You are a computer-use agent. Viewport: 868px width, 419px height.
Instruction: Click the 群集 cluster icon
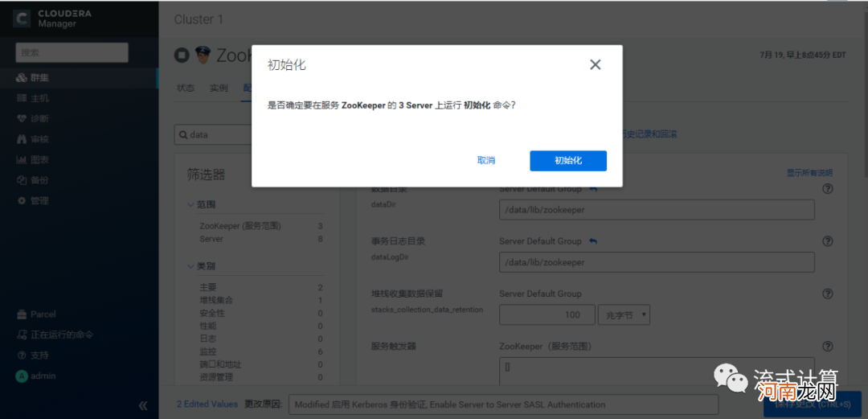22,77
